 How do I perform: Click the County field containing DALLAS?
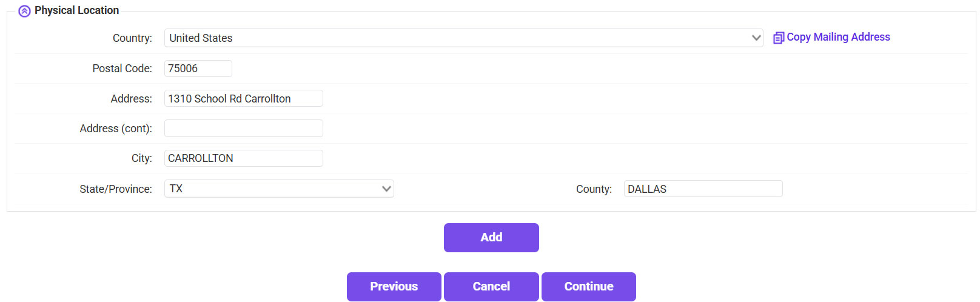[703, 189]
